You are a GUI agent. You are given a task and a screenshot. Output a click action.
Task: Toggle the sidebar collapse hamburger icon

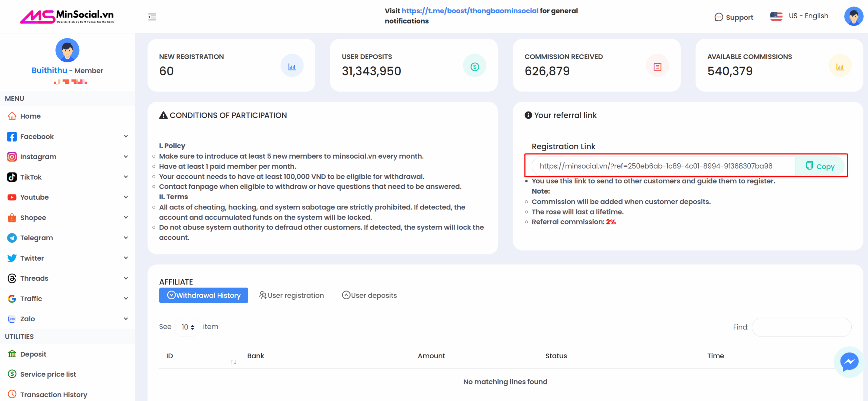[152, 17]
